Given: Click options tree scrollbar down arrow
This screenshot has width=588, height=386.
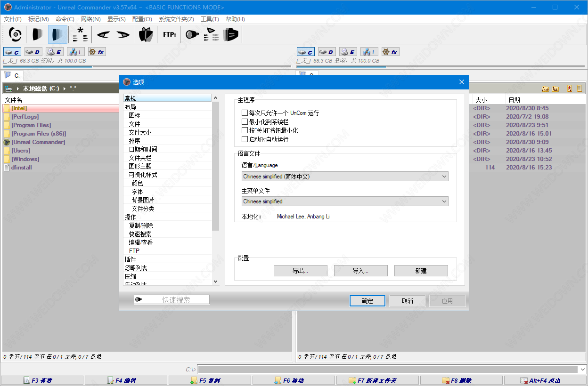Looking at the screenshot, I should [216, 281].
